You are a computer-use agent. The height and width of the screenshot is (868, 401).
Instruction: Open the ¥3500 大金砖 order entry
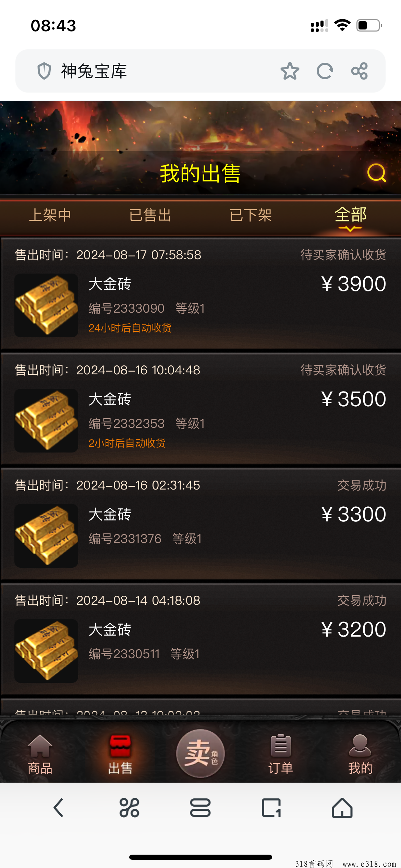coord(200,409)
